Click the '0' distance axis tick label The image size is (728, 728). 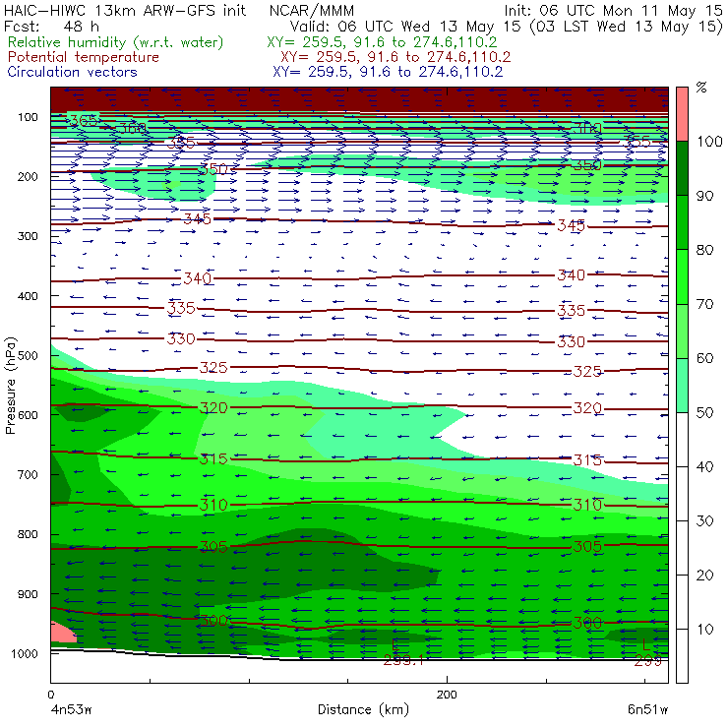51,695
